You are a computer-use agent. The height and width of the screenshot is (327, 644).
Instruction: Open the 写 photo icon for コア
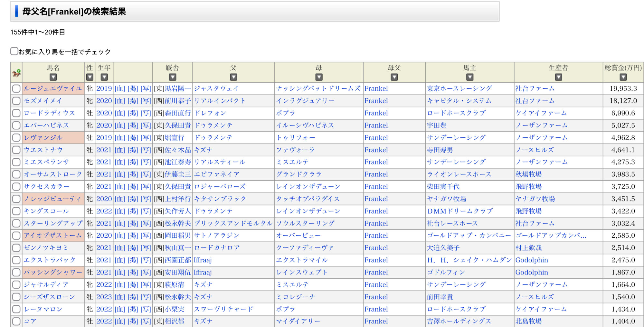[x=146, y=321]
